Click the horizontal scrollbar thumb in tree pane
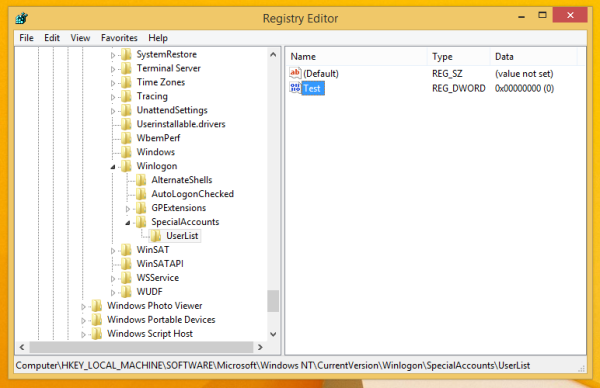 point(141,347)
